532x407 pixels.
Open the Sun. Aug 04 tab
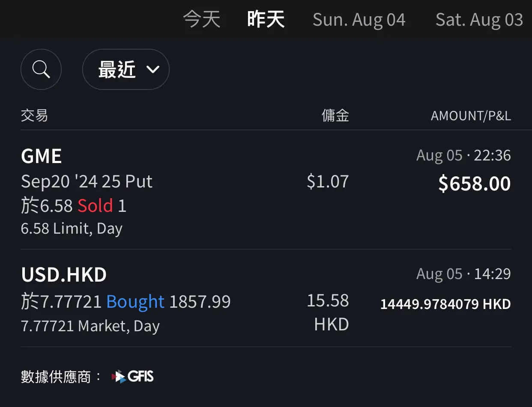coord(359,20)
